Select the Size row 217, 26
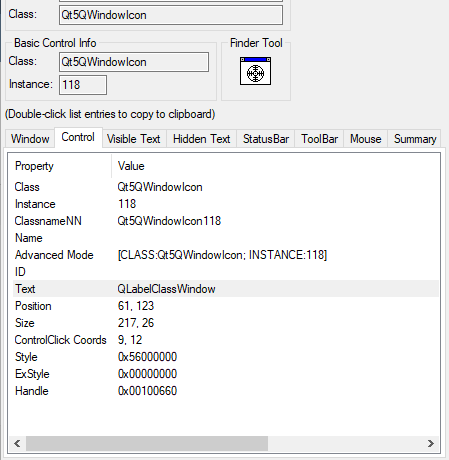The height and width of the screenshot is (460, 449). tap(226, 323)
